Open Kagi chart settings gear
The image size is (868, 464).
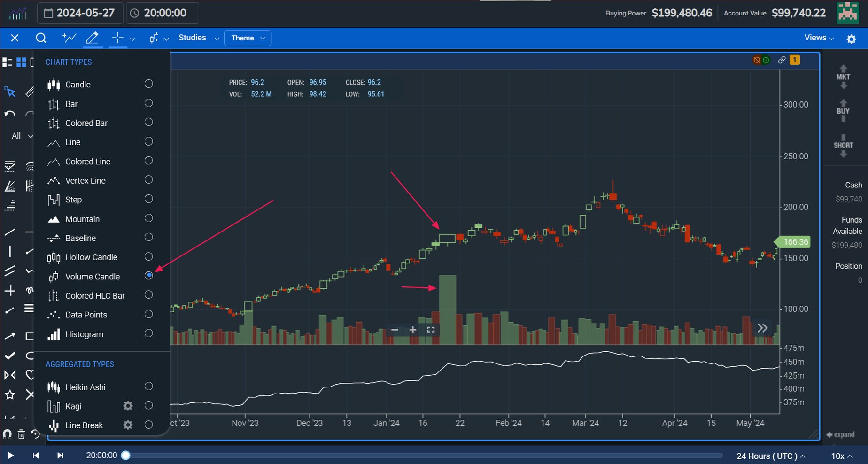[127, 406]
